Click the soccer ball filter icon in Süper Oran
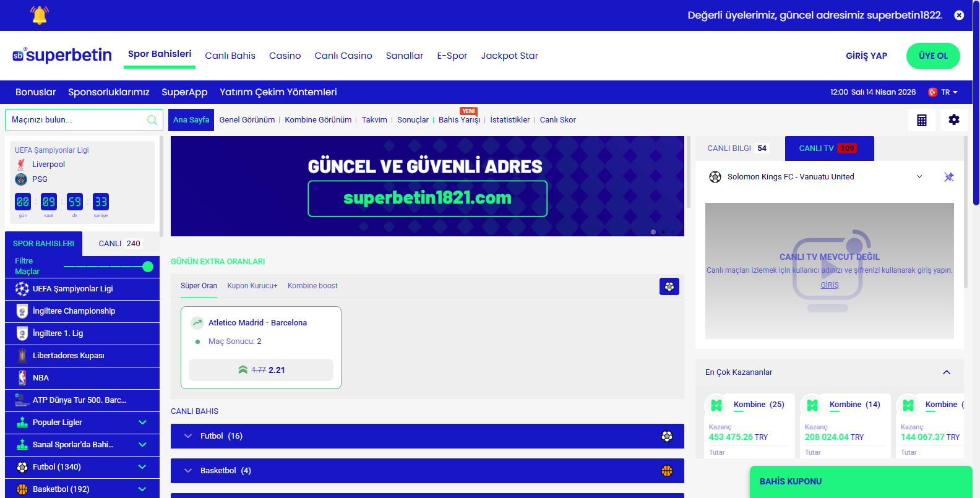 [669, 286]
